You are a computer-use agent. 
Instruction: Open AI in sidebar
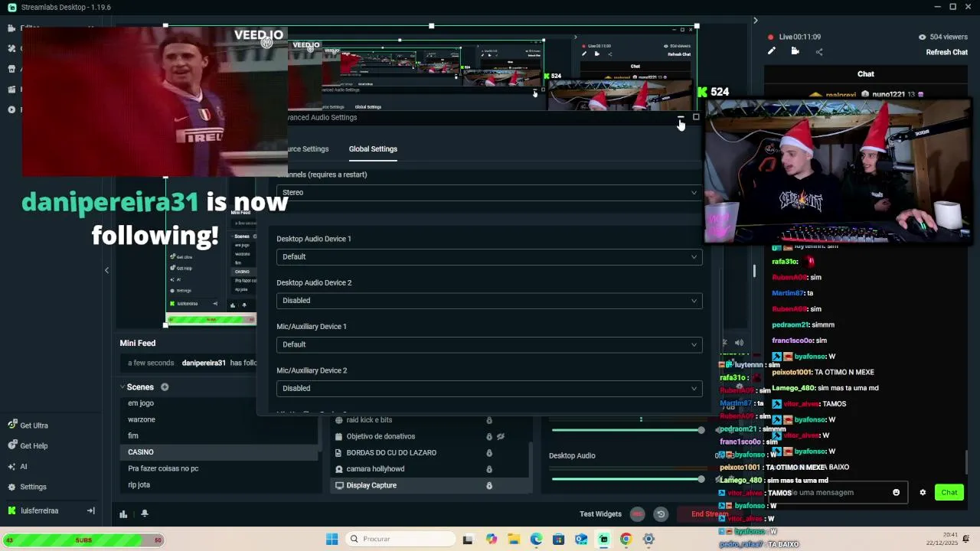(18, 467)
